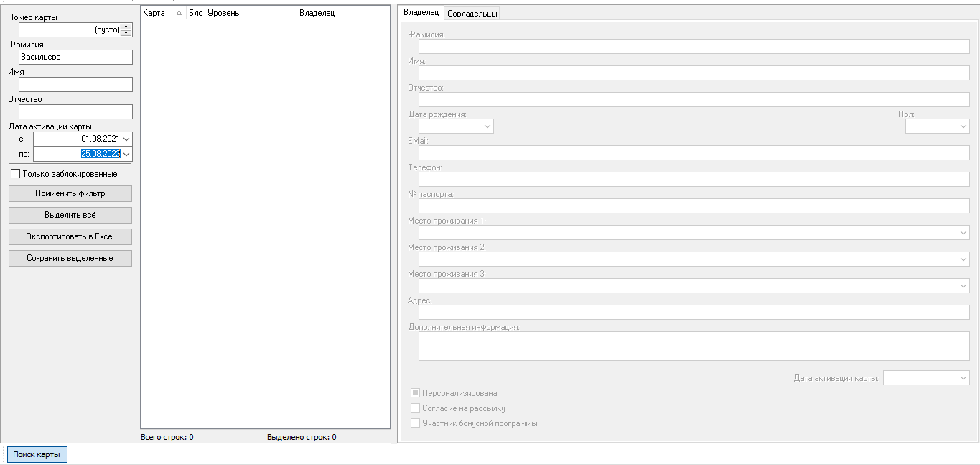
Task: Toggle the Персонализирована checkbox
Action: [x=415, y=393]
